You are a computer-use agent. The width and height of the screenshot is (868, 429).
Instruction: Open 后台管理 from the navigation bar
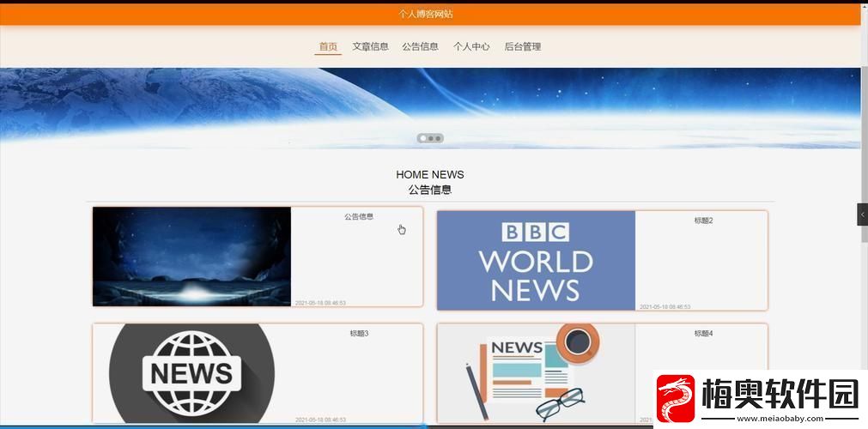[523, 47]
